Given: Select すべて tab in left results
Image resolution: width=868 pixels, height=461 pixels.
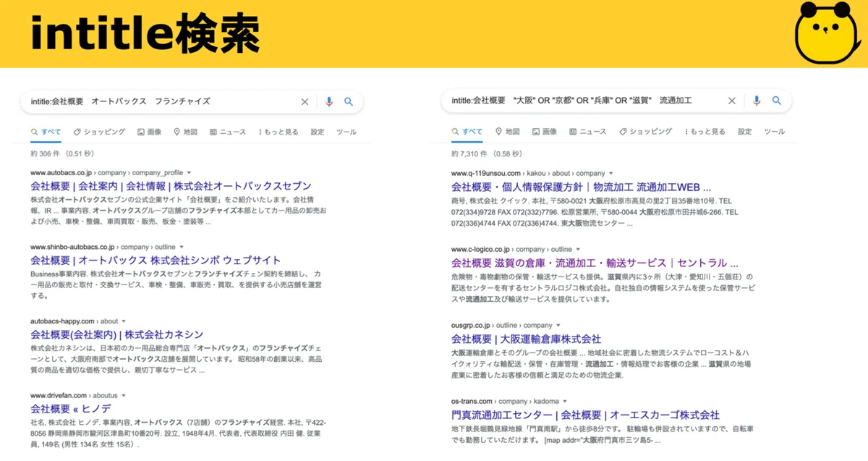Looking at the screenshot, I should (x=46, y=132).
